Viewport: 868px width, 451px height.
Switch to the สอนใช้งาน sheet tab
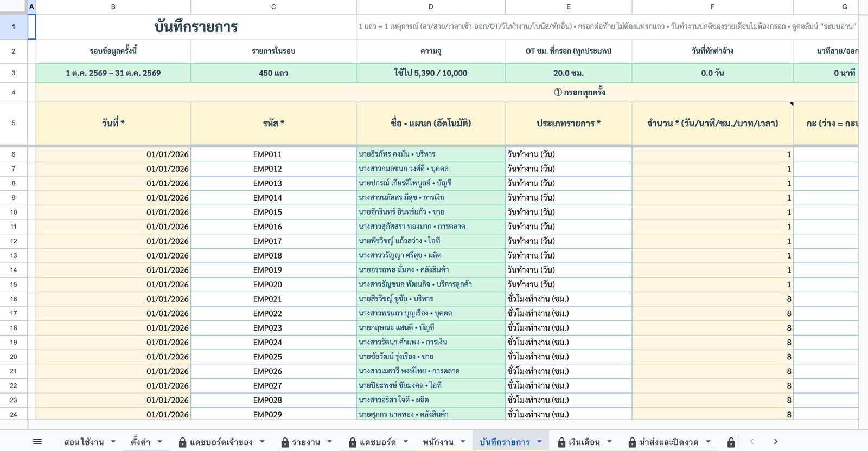pyautogui.click(x=84, y=442)
